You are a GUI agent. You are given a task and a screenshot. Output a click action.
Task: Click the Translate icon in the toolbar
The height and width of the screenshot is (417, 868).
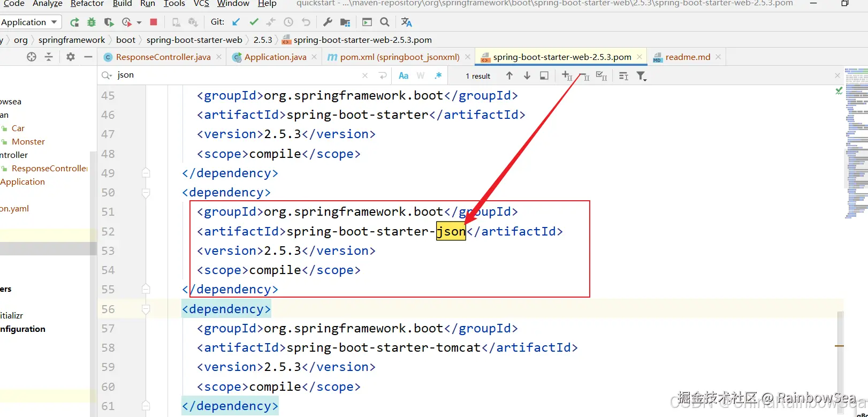click(406, 22)
